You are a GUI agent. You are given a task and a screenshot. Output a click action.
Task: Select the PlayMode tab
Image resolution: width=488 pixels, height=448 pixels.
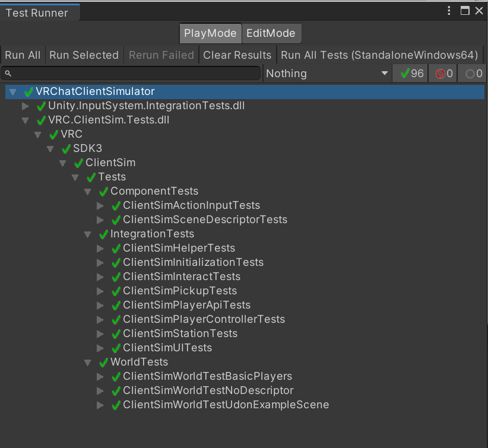click(x=210, y=33)
